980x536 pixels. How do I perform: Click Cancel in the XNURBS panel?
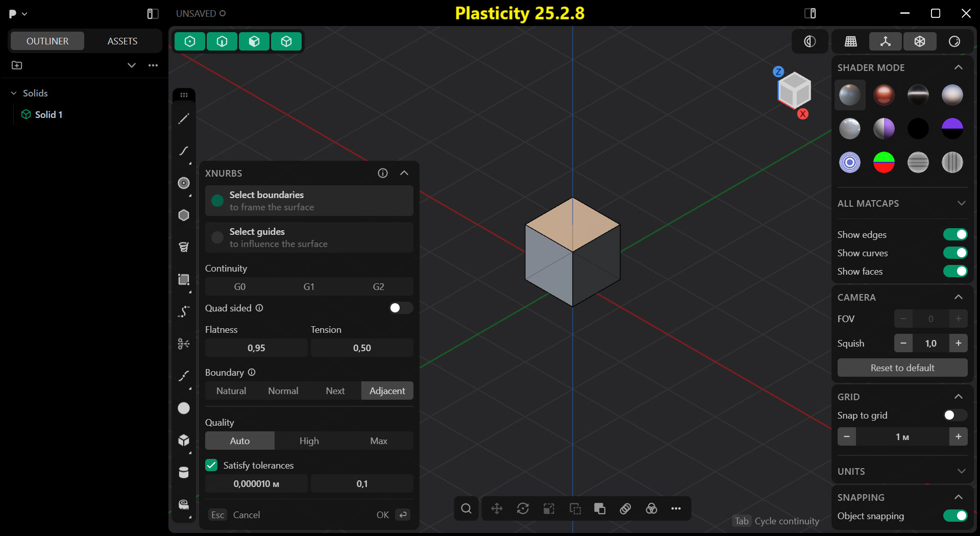pos(246,515)
